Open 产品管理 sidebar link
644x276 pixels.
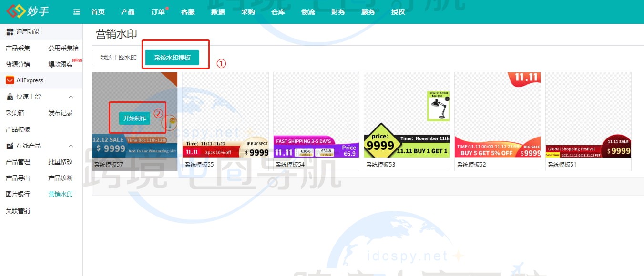click(x=18, y=162)
